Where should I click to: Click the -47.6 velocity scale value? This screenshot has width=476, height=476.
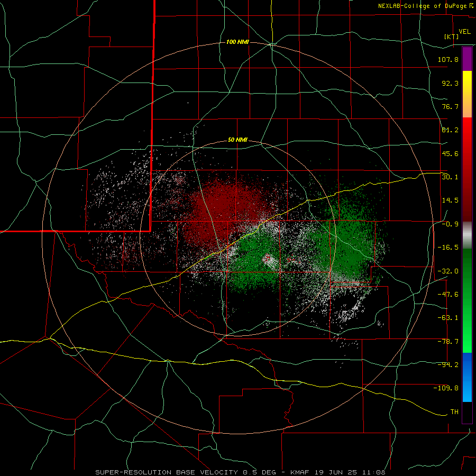448,295
